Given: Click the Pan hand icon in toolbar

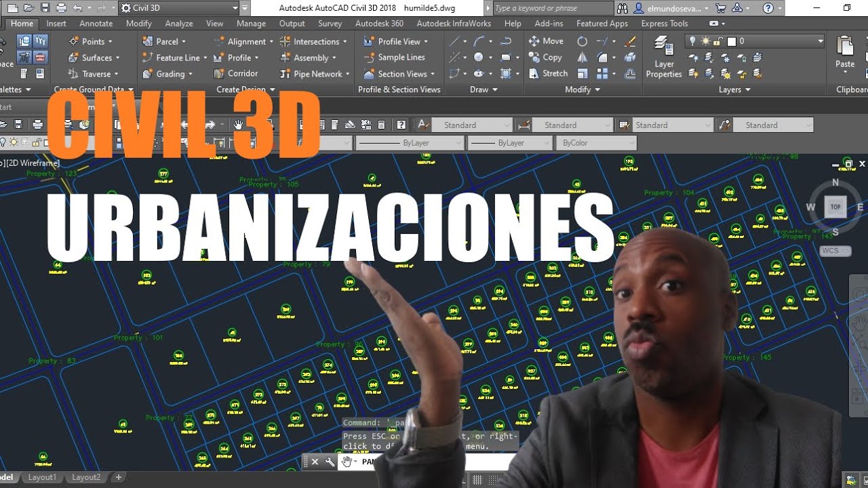Looking at the screenshot, I should (238, 125).
